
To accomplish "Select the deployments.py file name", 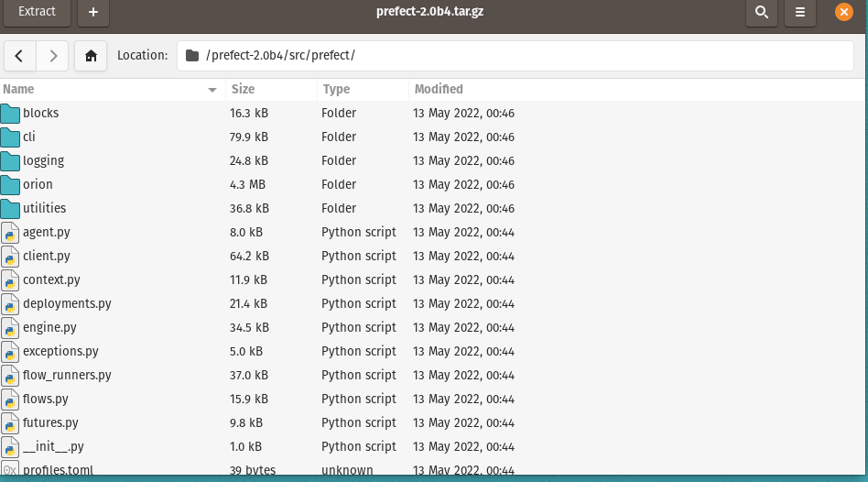I will tap(67, 303).
